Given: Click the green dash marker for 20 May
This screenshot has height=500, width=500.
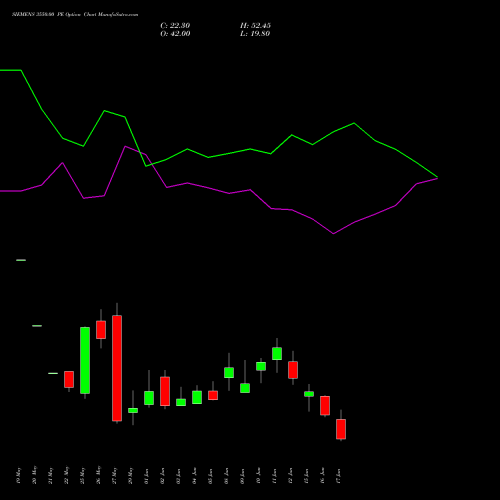Looking at the screenshot, I should 37,326.
